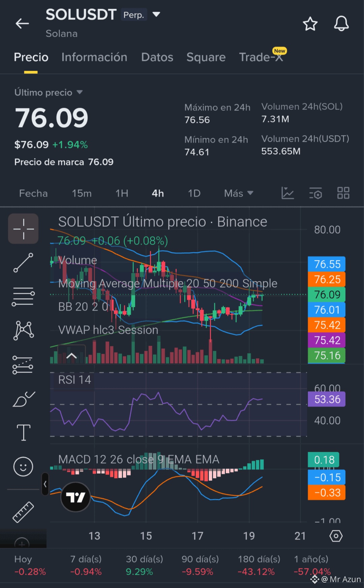The width and height of the screenshot is (364, 588).
Task: Click the Volume indicator label
Action: [78, 260]
